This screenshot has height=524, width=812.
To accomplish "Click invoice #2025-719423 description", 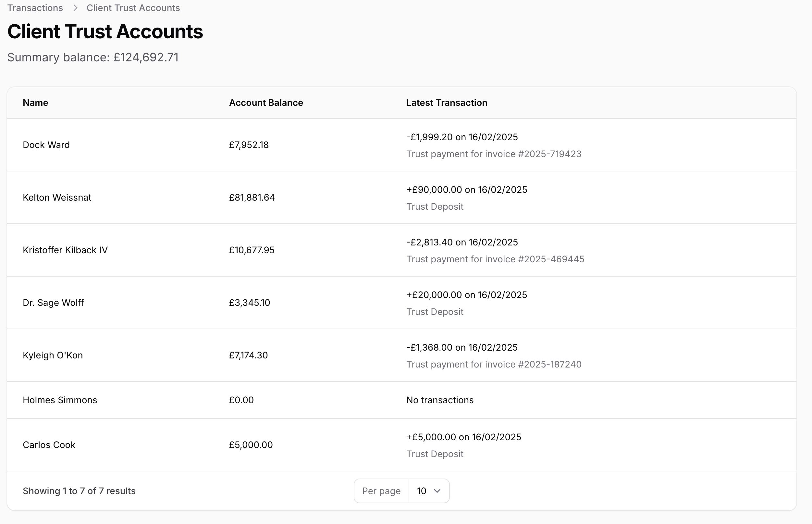I will click(x=494, y=154).
